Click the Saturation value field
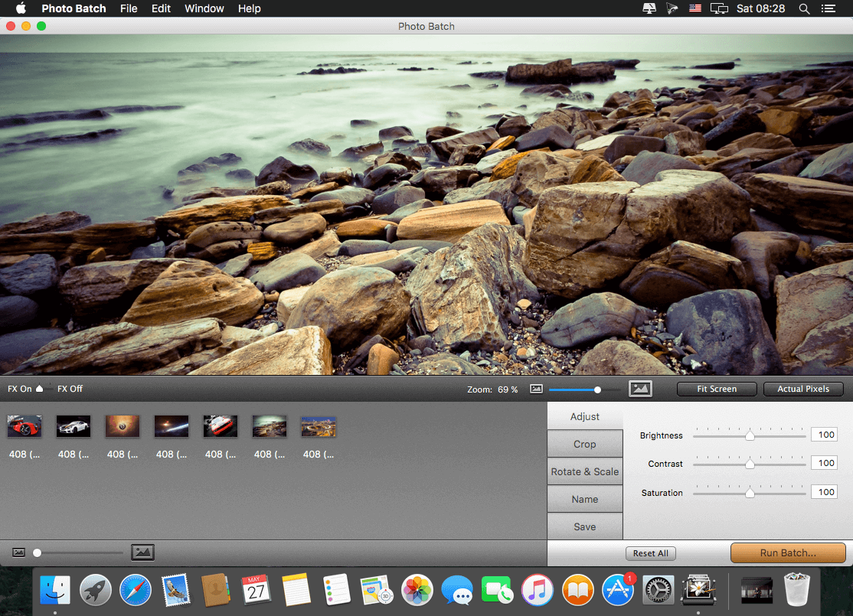The width and height of the screenshot is (853, 616). coord(824,492)
